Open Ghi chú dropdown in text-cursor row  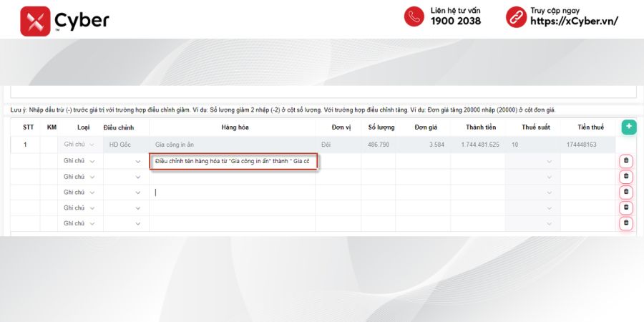(79, 192)
